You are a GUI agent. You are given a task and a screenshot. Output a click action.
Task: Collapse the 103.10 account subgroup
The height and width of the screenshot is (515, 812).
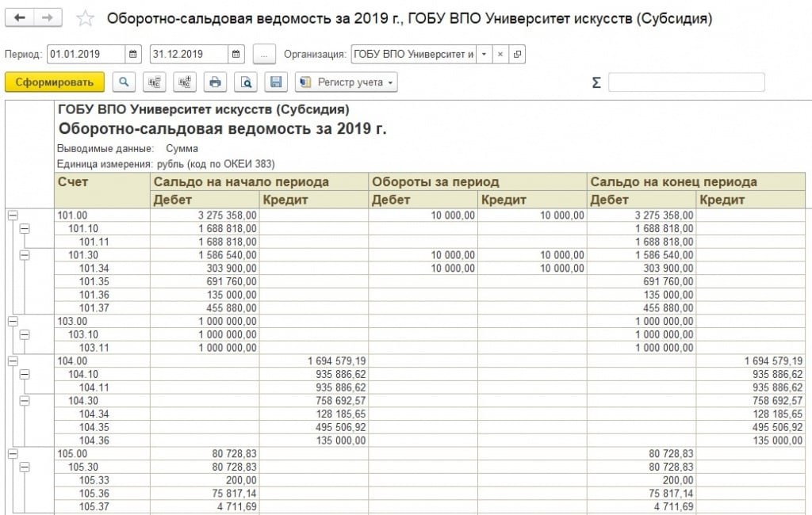point(25,334)
